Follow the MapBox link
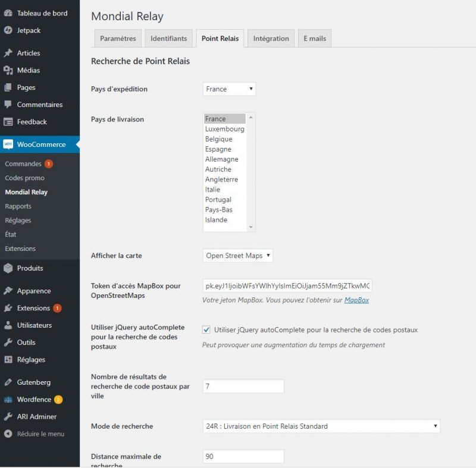Viewport: 476px width, 468px height. (x=356, y=300)
